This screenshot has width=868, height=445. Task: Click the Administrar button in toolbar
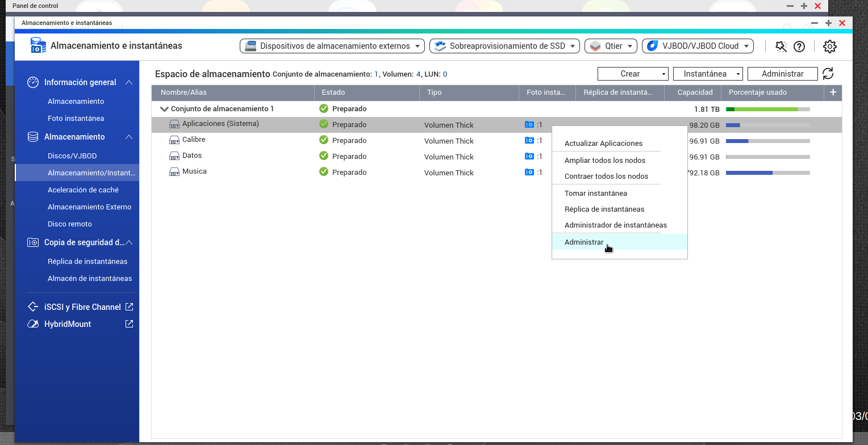click(782, 74)
